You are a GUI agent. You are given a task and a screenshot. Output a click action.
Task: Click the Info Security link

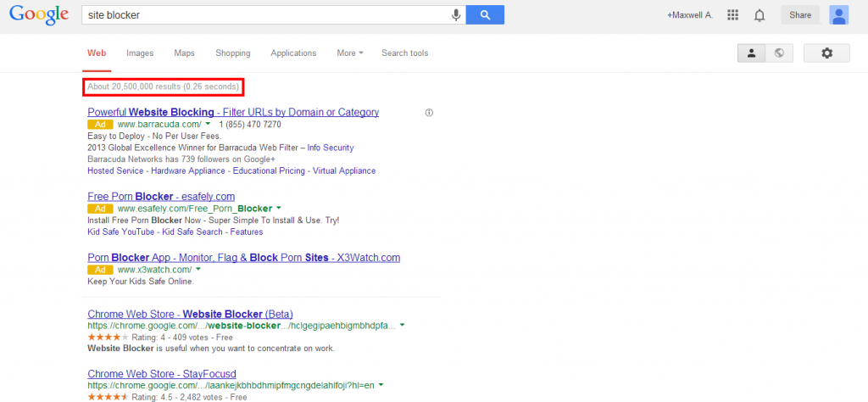pos(331,148)
